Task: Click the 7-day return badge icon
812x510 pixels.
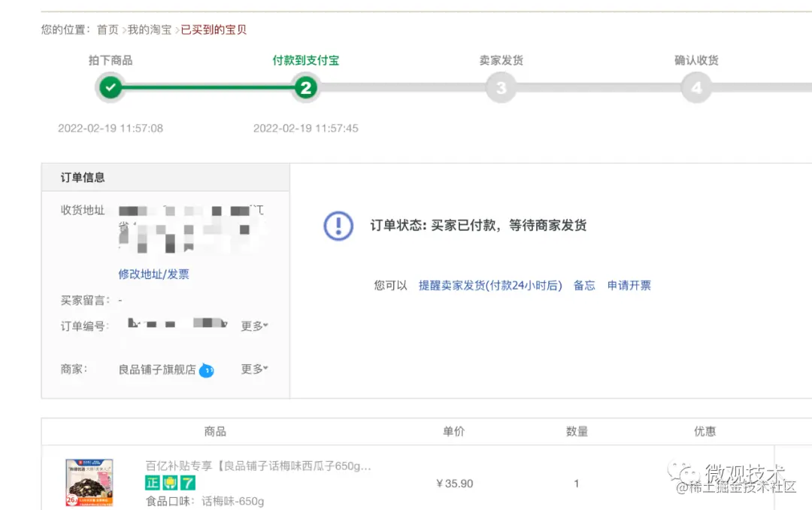Action: pos(187,482)
